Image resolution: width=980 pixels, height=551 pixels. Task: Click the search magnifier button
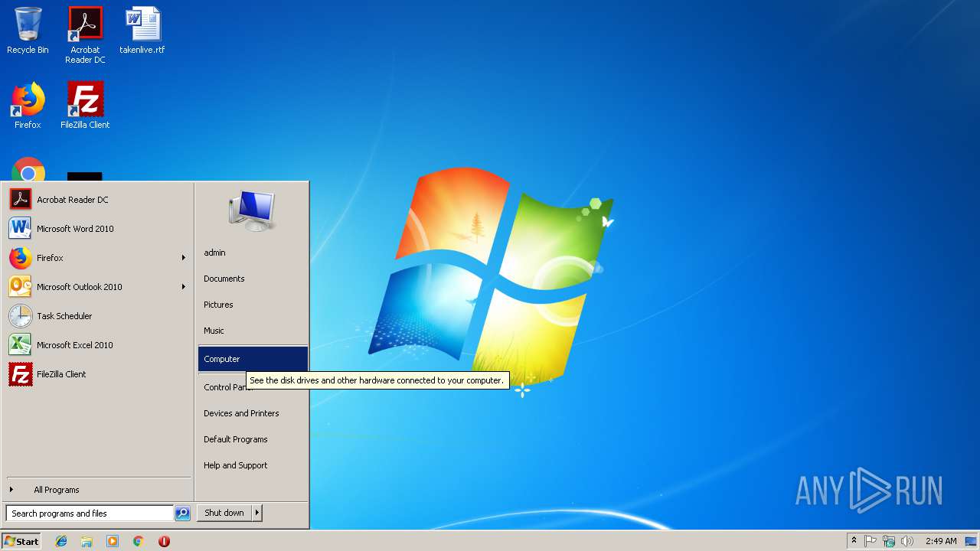click(x=182, y=514)
